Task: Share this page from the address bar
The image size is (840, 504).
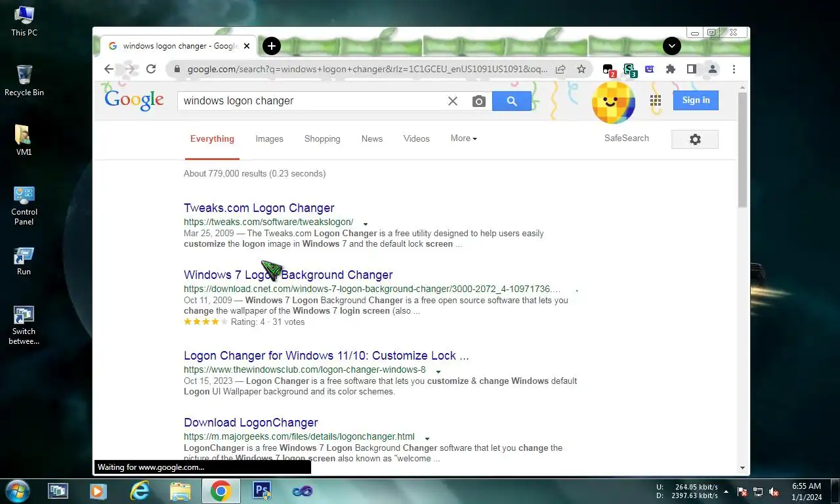Action: click(560, 69)
